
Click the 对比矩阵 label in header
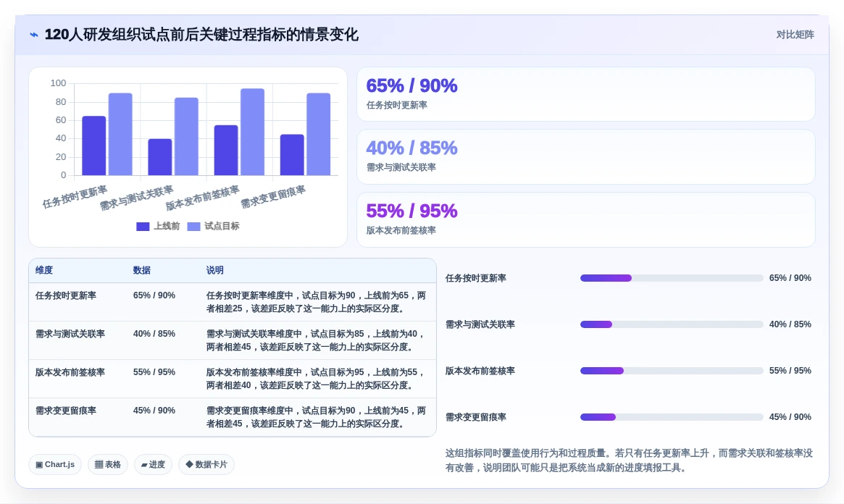point(795,35)
